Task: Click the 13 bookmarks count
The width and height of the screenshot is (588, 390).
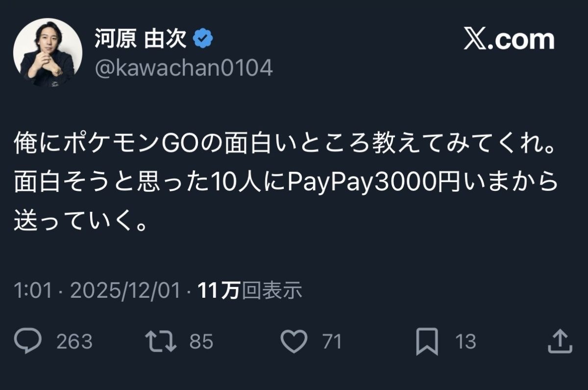Action: (465, 341)
